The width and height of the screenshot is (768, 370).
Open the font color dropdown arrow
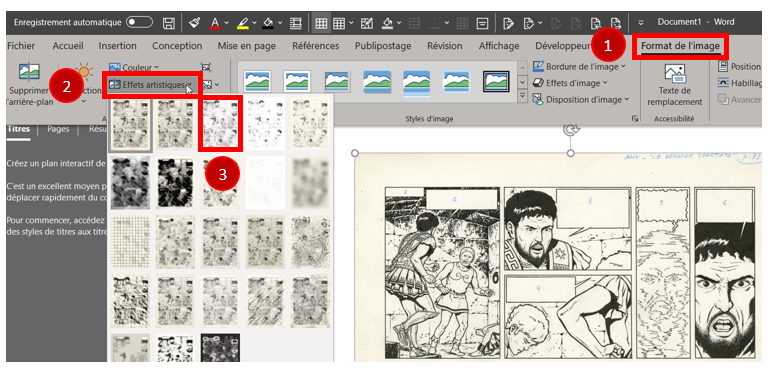[x=226, y=23]
